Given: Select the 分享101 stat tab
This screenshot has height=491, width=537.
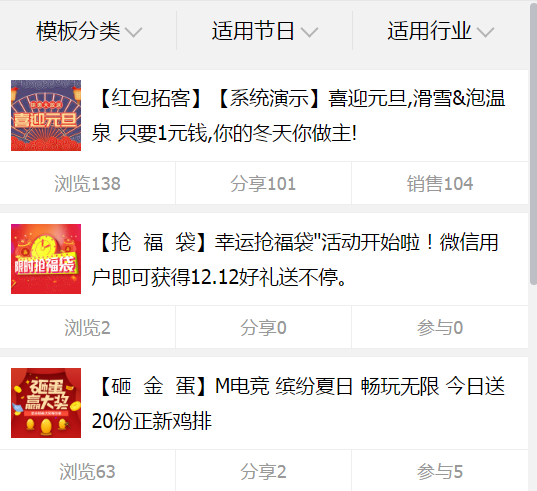Looking at the screenshot, I should [263, 184].
